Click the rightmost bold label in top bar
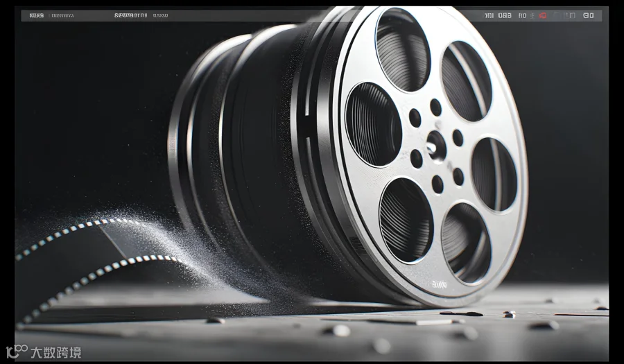Screen dimensions: 624x364 point(589,15)
